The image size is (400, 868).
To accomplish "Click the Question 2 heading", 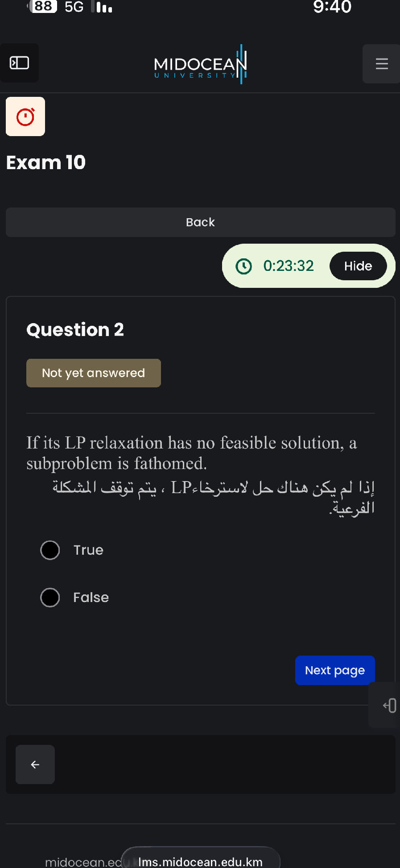I will 75,329.
